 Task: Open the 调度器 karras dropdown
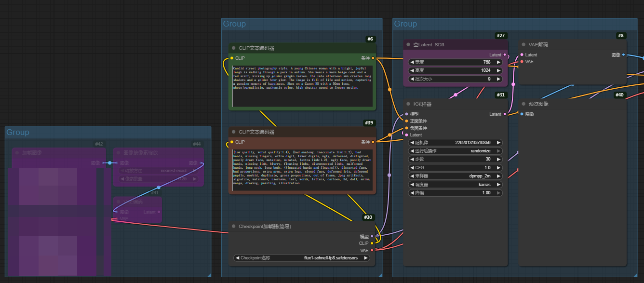click(x=455, y=185)
